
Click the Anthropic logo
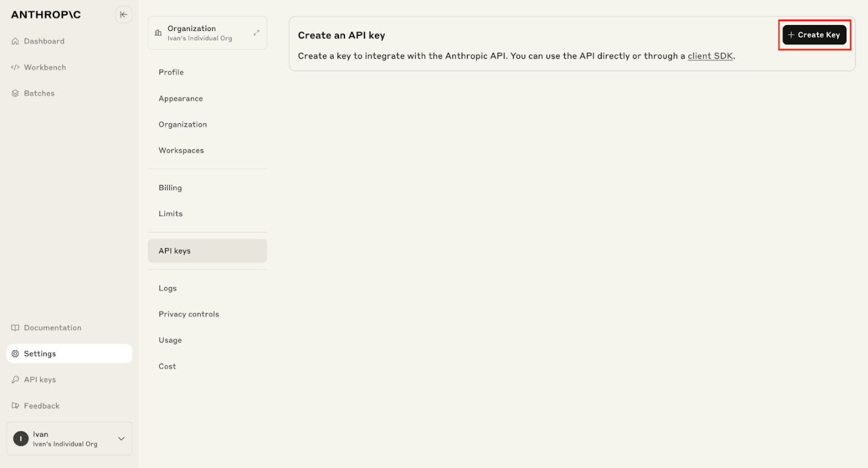45,14
